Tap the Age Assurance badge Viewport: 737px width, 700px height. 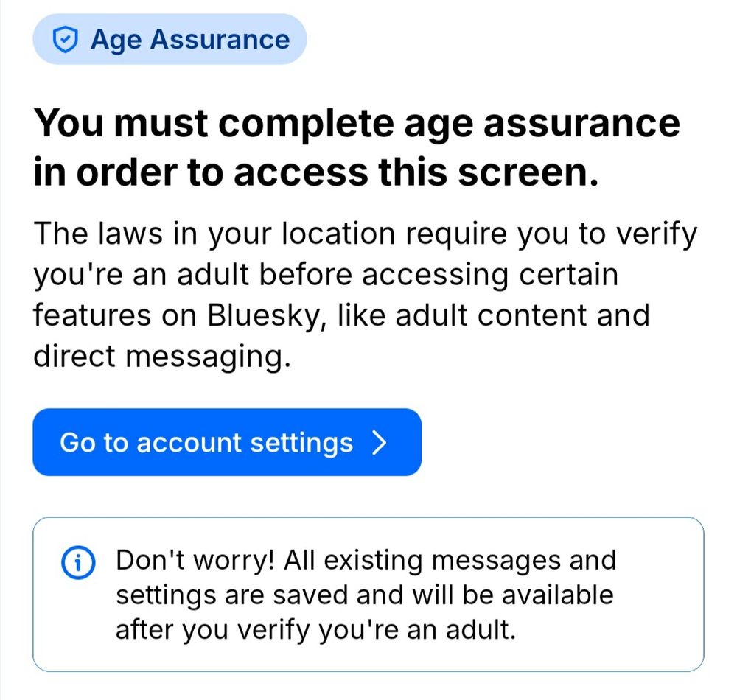click(170, 40)
